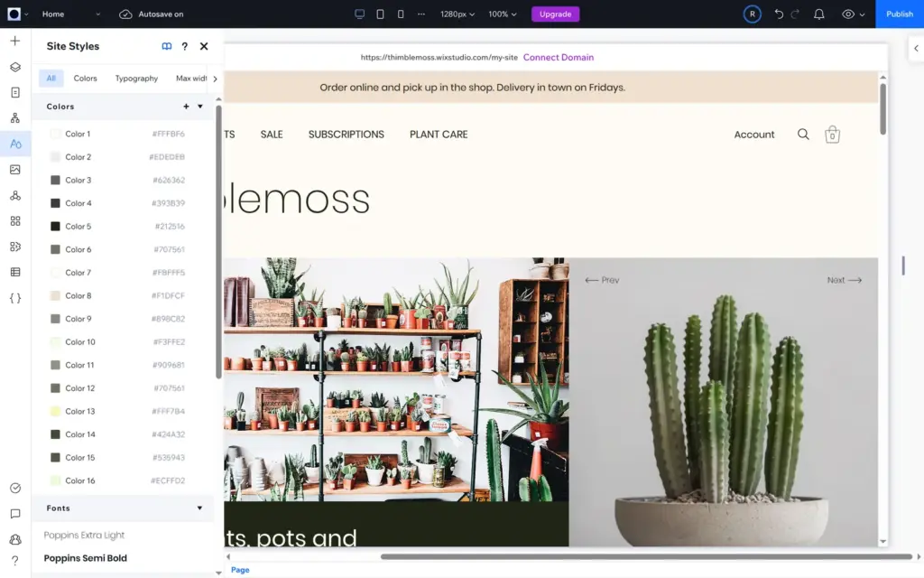Image resolution: width=924 pixels, height=578 pixels.
Task: Select the Colors tab
Action: [85, 78]
